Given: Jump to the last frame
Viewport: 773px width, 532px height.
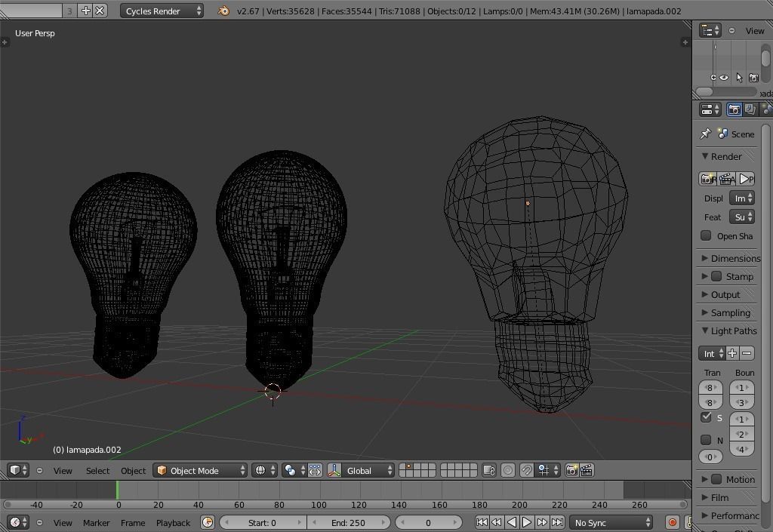Looking at the screenshot, I should (558, 522).
